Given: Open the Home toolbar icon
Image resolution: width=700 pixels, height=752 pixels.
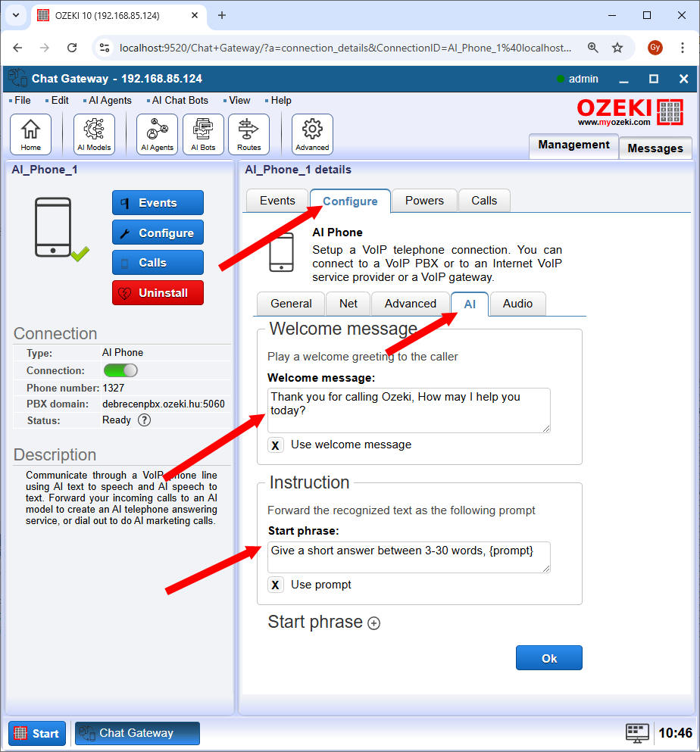Looking at the screenshot, I should (x=31, y=134).
